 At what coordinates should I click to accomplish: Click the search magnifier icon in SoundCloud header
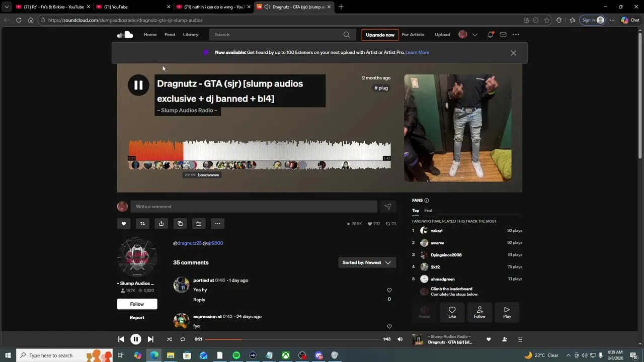[347, 35]
